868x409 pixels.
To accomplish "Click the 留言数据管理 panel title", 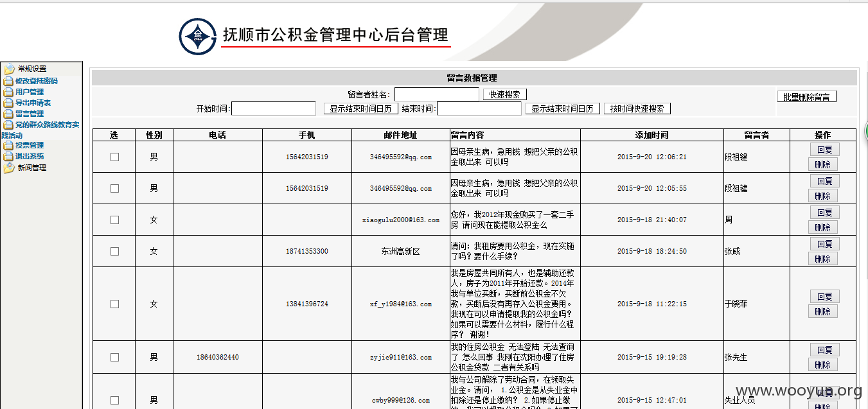I will tap(472, 78).
